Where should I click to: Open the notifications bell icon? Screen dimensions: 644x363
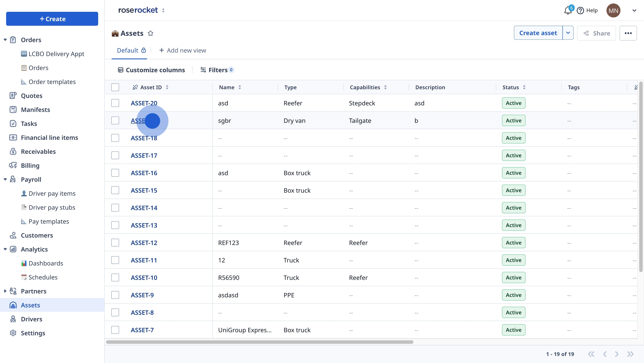click(567, 10)
